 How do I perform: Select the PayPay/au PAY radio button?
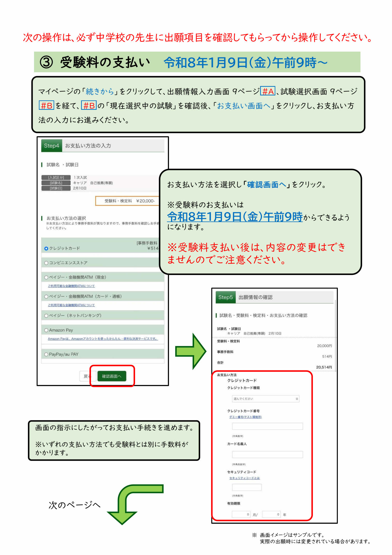pyautogui.click(x=46, y=354)
